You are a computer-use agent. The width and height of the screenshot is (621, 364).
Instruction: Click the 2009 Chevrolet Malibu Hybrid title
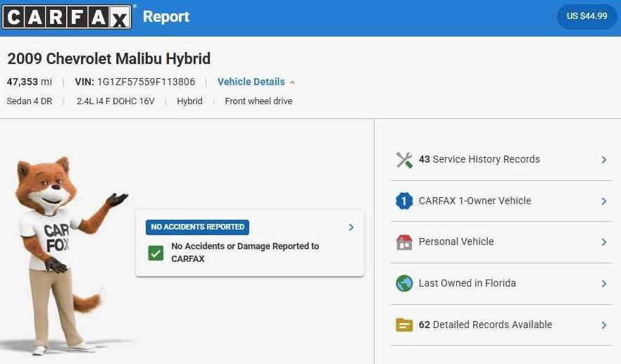pos(109,58)
